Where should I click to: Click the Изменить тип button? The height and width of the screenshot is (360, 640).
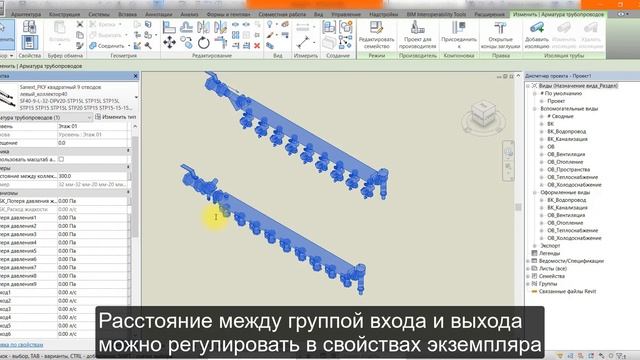[116, 117]
